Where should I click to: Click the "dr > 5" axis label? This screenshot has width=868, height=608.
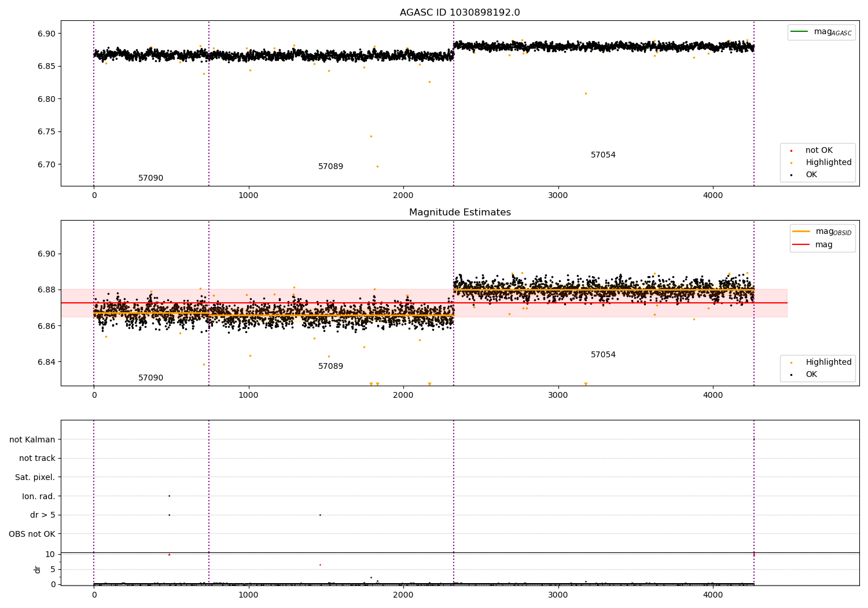coord(43,515)
